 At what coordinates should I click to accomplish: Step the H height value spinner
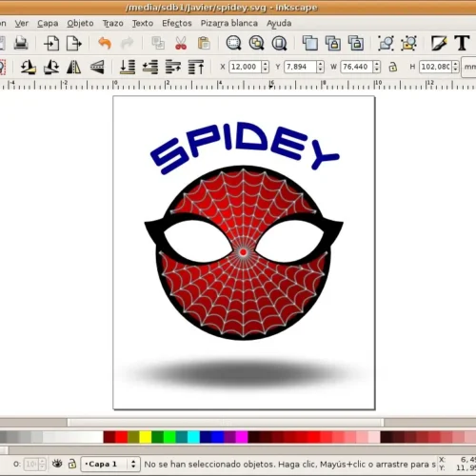(456, 67)
